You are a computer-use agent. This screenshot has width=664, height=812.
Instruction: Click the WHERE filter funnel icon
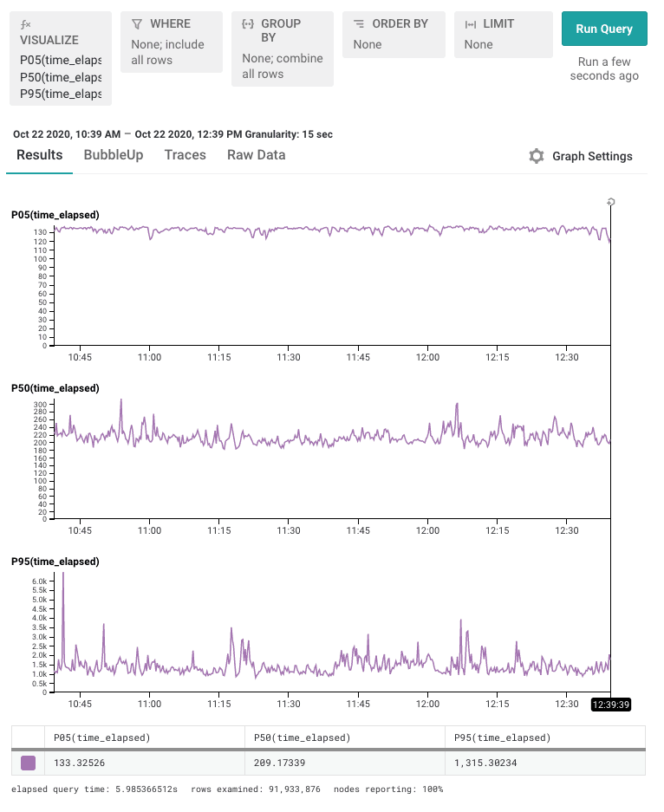pyautogui.click(x=137, y=24)
